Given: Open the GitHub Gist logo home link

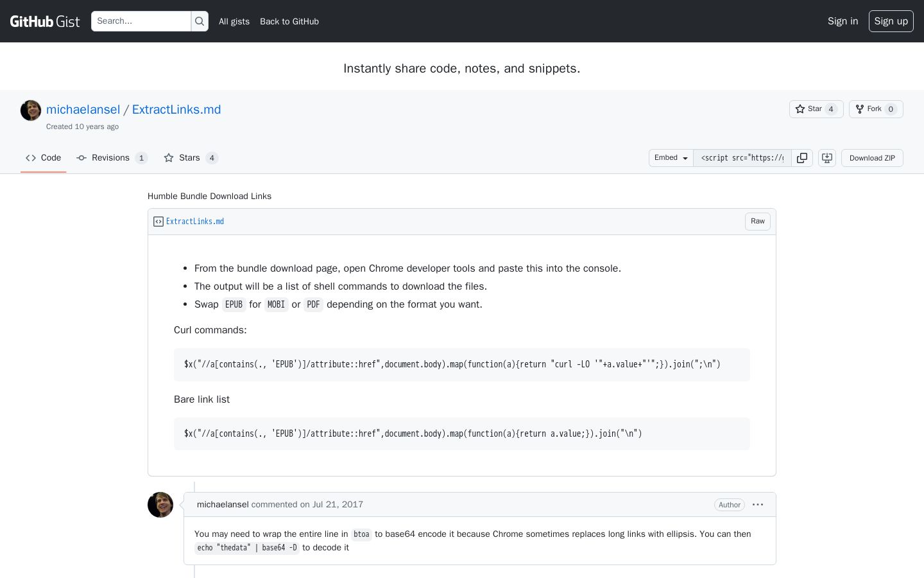Looking at the screenshot, I should (45, 21).
